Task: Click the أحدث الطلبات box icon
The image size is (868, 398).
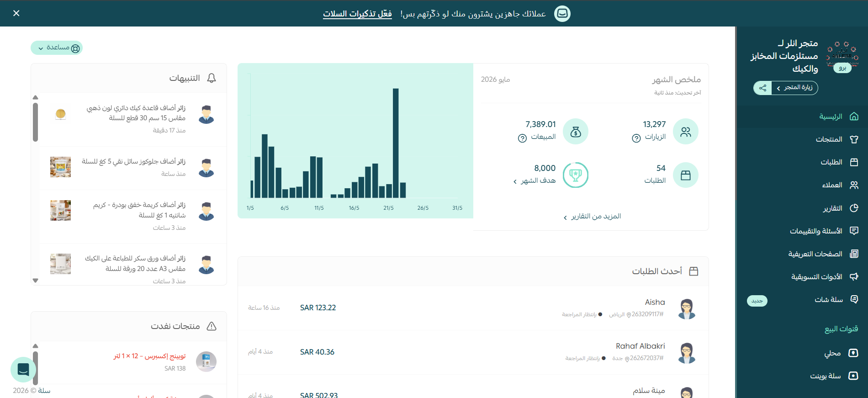Action: (x=693, y=271)
